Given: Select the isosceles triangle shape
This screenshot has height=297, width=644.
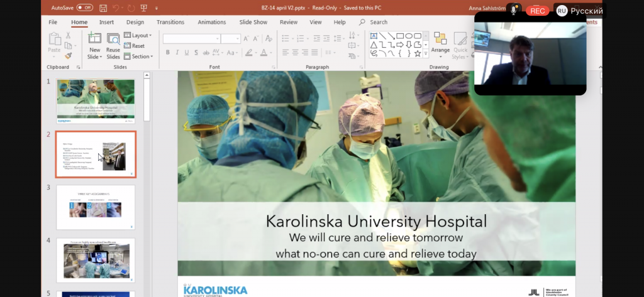Looking at the screenshot, I should 374,45.
